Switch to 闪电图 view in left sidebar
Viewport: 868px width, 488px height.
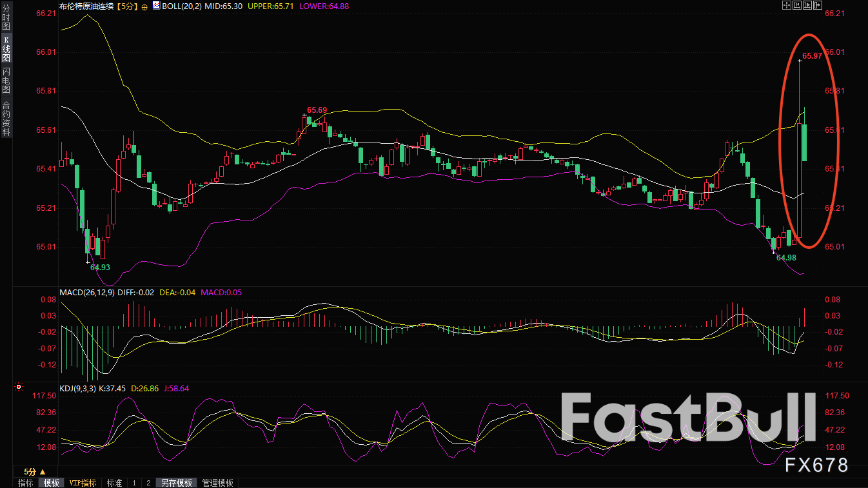(x=6, y=80)
